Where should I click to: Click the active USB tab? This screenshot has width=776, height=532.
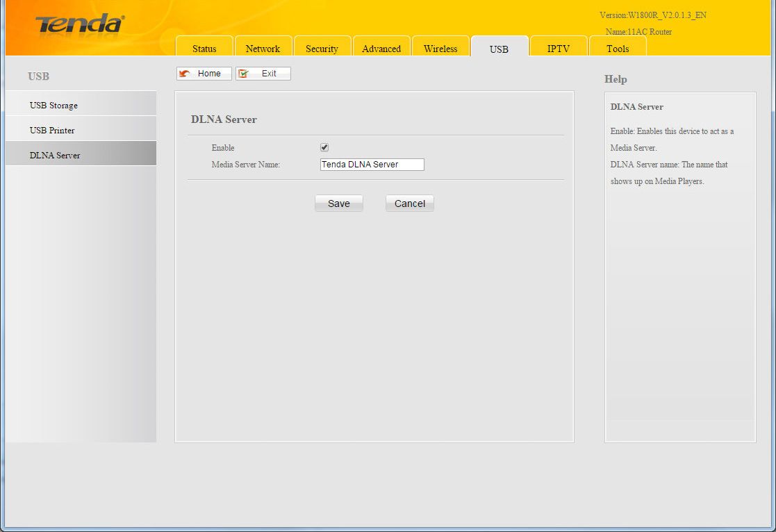point(499,49)
